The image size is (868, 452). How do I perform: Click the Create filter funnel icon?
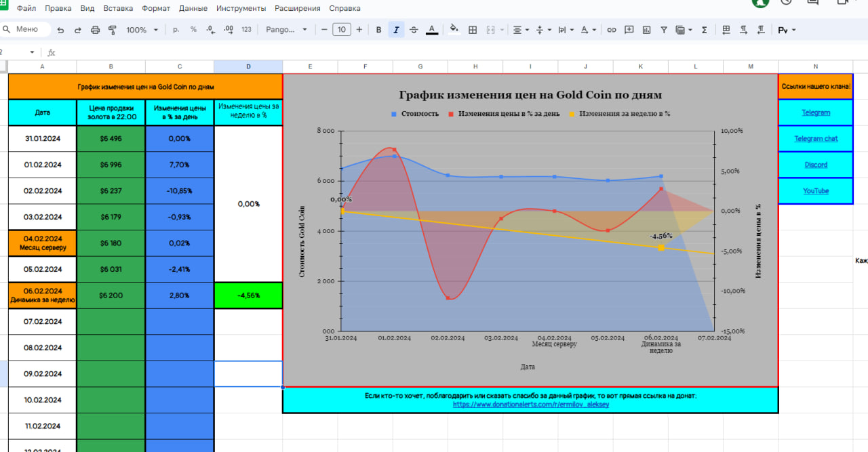[663, 30]
